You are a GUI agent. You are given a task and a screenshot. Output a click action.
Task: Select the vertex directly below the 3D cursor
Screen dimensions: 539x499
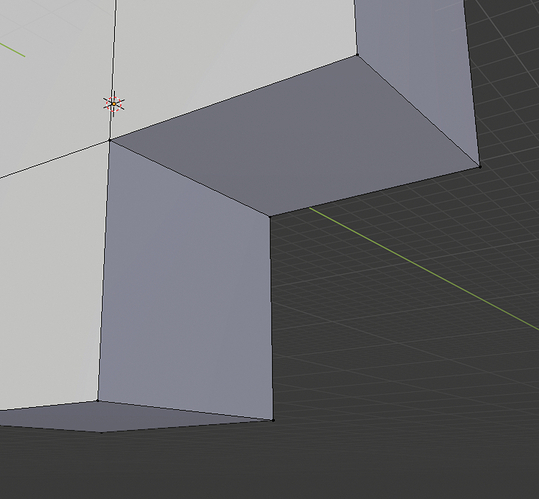[110, 140]
